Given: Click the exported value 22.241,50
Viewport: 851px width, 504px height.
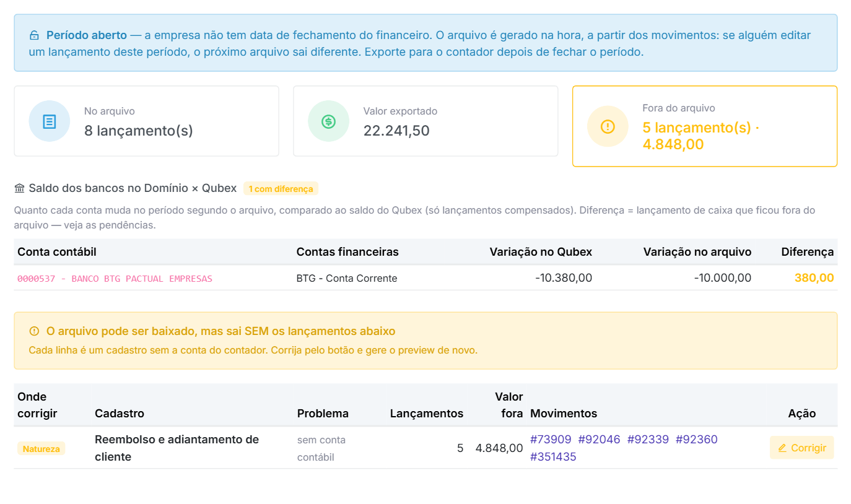Looking at the screenshot, I should coord(396,131).
